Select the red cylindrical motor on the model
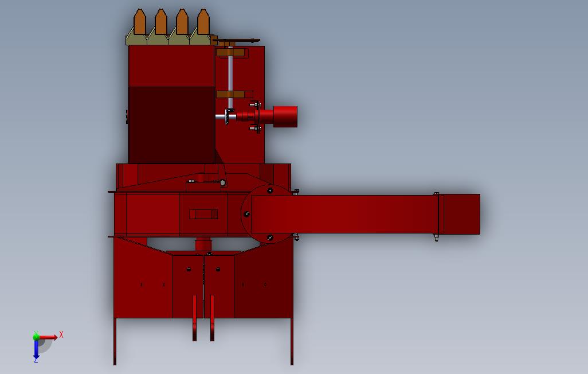Screen dimensions: 588x374 click(x=285, y=117)
